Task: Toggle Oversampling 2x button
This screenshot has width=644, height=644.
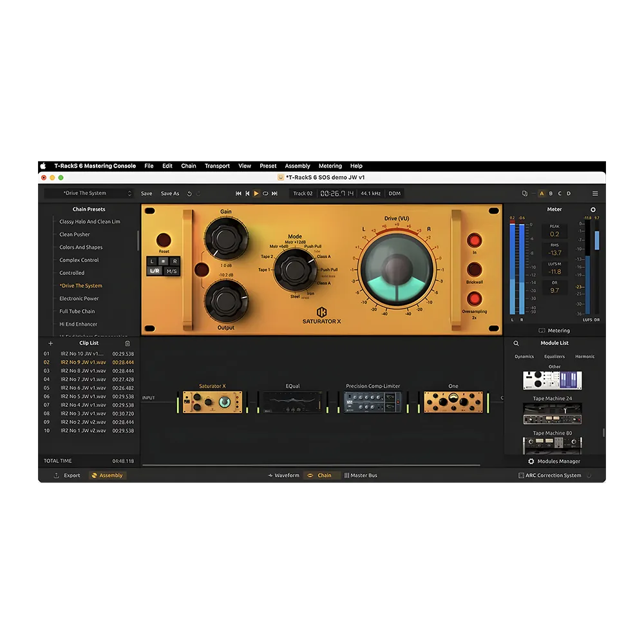Action: [x=475, y=299]
